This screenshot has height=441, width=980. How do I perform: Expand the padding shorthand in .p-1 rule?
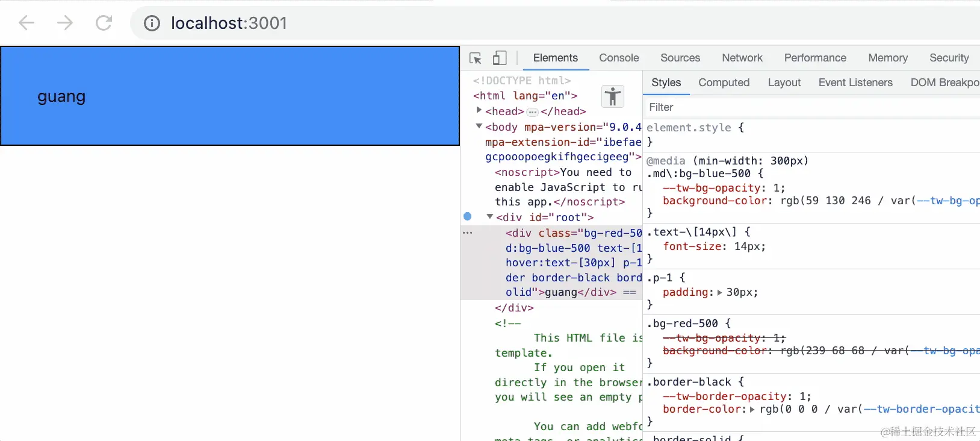coord(719,292)
